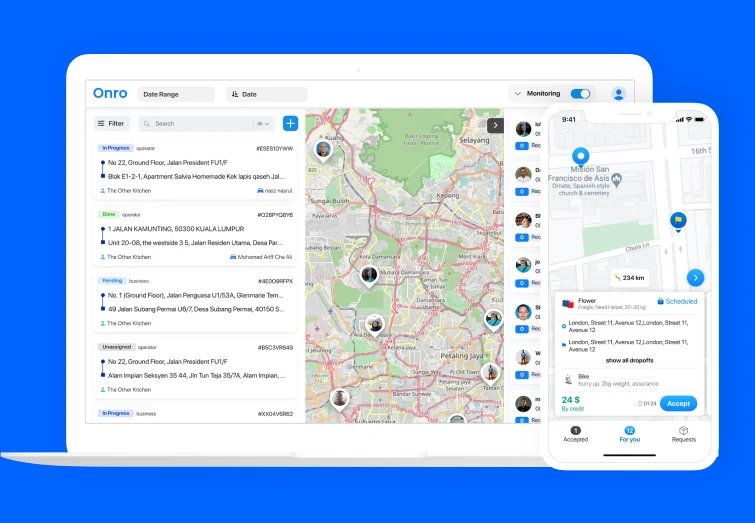Focus the Search orders field
Viewport: 755px width, 523px height.
coord(196,124)
